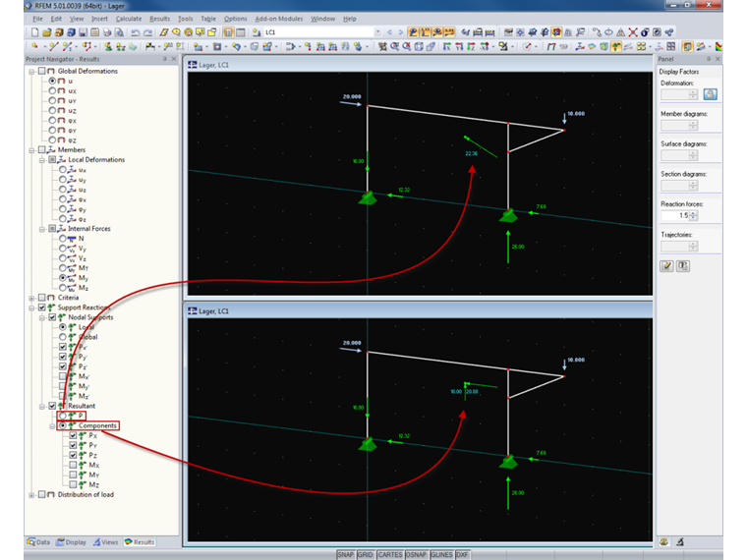
Task: Open the File menu
Action: click(x=37, y=19)
